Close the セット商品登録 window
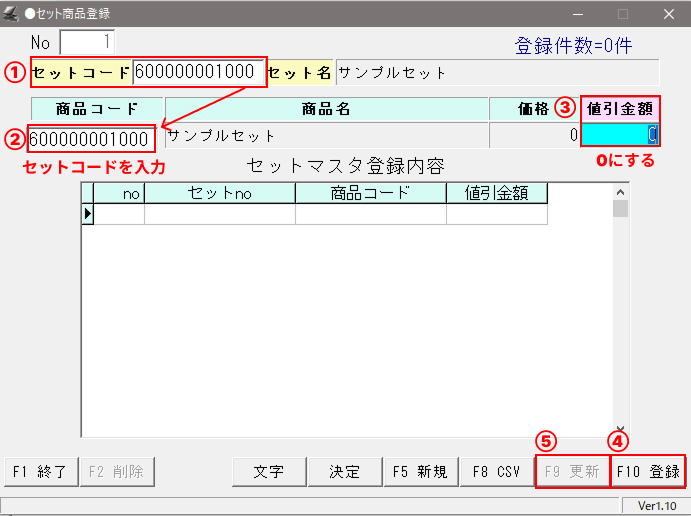 pyautogui.click(x=668, y=14)
